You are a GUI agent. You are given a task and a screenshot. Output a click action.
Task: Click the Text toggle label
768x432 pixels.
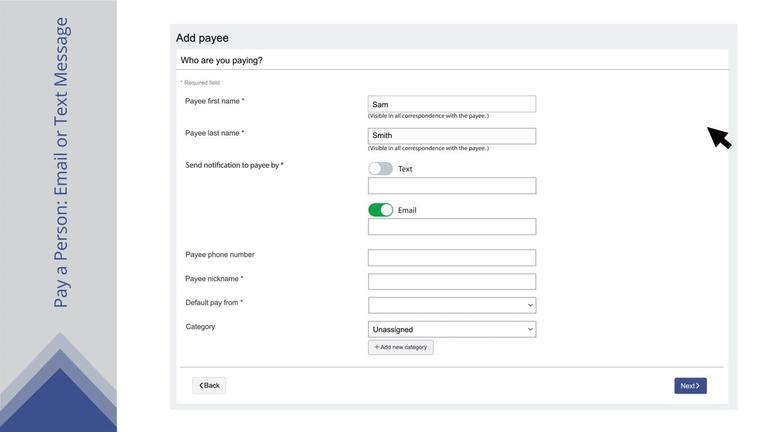[x=405, y=169]
